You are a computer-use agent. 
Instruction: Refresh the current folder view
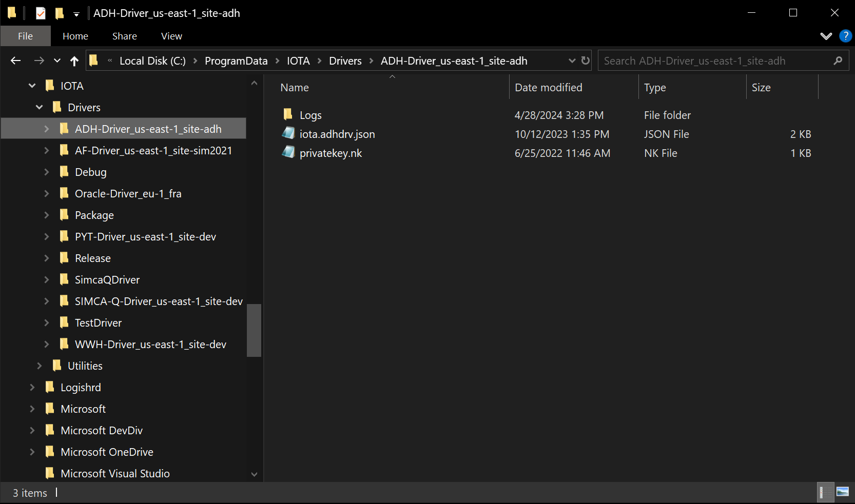(x=585, y=61)
